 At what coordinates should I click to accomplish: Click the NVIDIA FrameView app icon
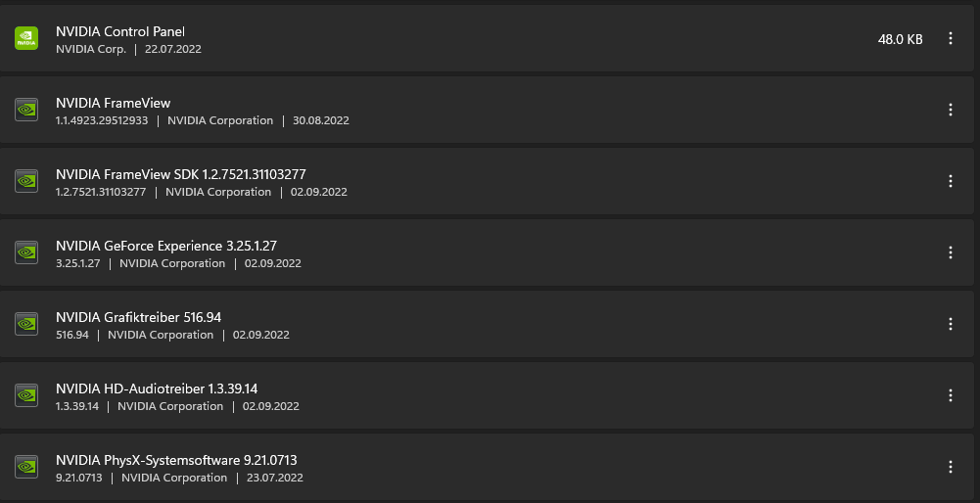26,110
